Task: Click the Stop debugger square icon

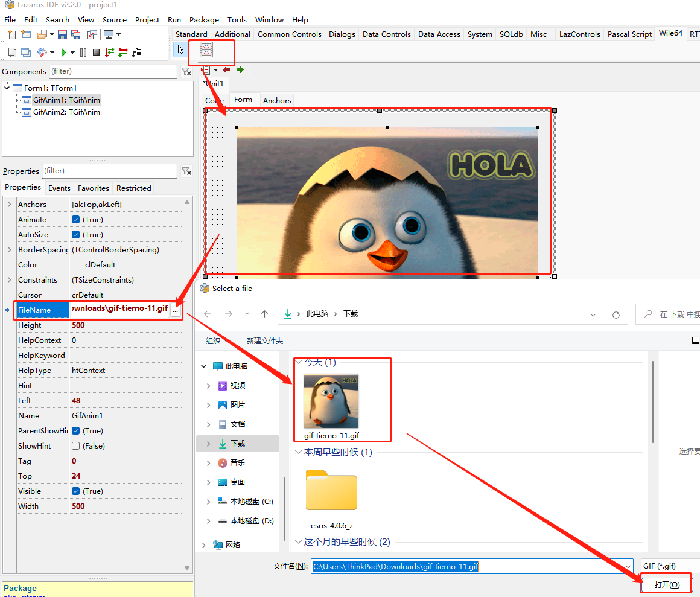Action: point(96,53)
